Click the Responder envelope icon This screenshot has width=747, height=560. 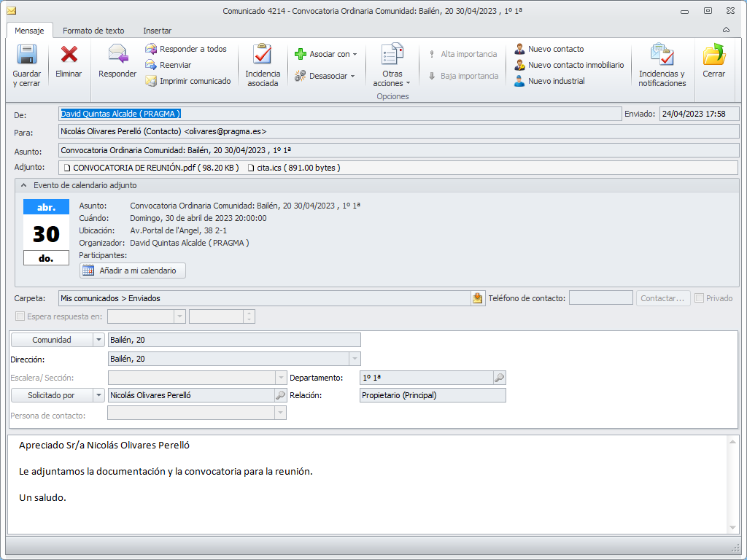[117, 54]
